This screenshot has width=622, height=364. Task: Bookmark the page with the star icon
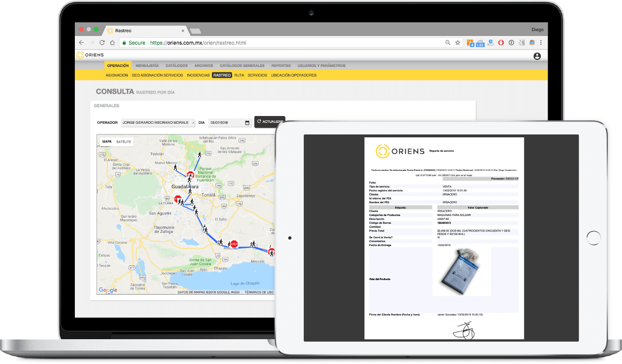458,43
